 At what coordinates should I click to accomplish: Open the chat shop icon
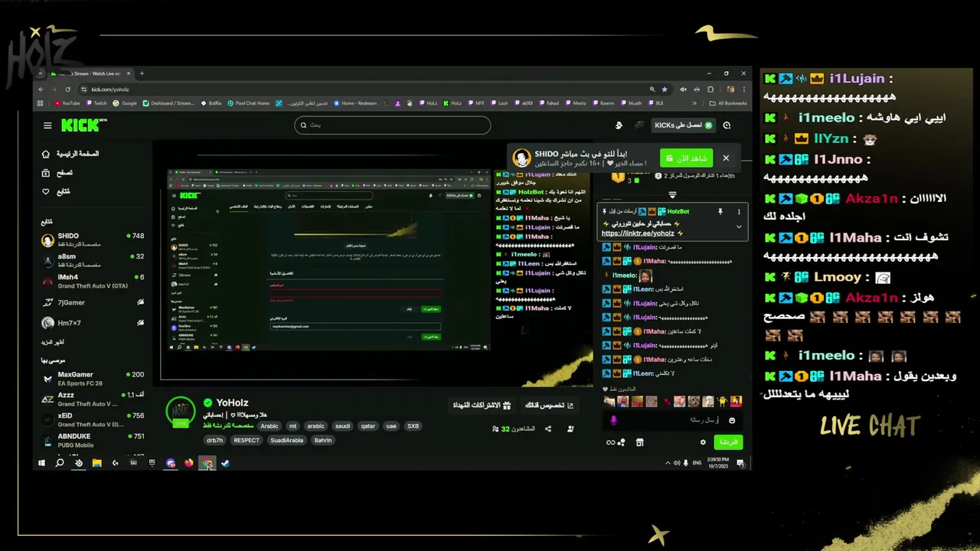coord(640,442)
